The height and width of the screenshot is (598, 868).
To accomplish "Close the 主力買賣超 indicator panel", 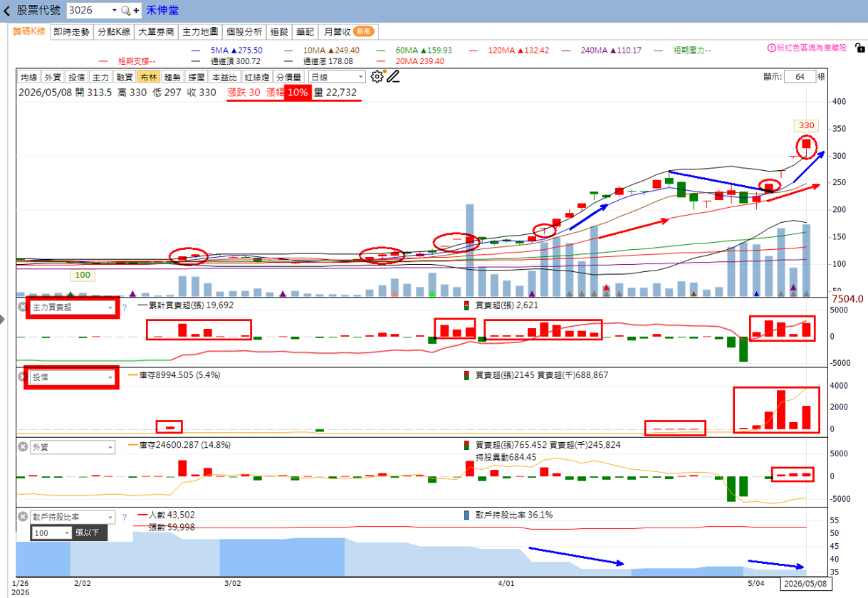I will pyautogui.click(x=23, y=307).
